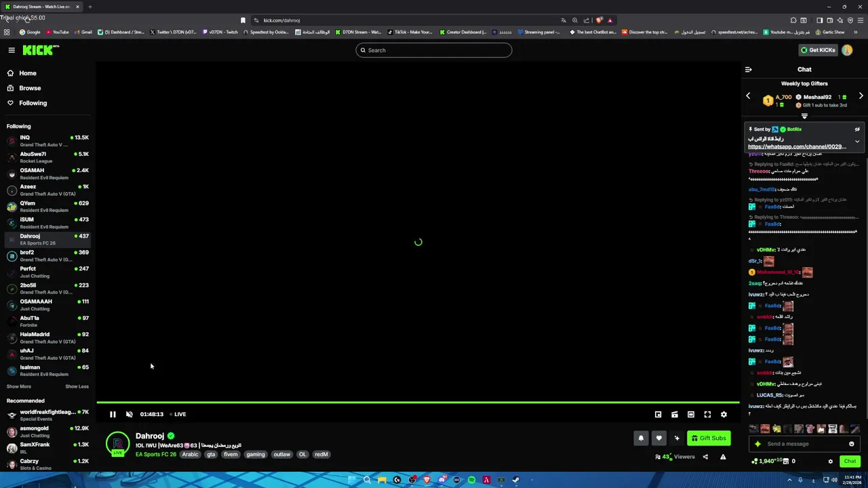Click the sparkle subscribe button
Viewport: 868px width, 488px height.
[677, 438]
